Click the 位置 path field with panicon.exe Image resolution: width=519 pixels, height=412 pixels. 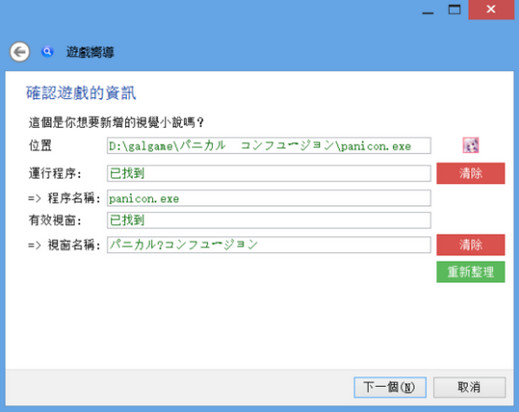269,146
